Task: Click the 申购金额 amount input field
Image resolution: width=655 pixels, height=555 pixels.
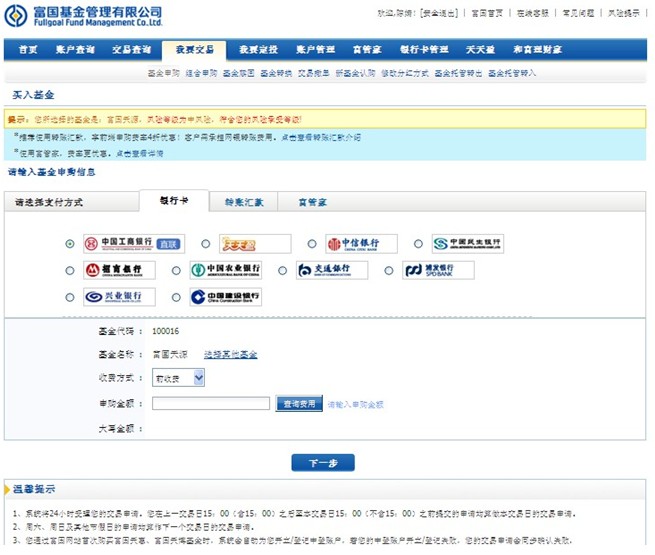Action: (211, 404)
